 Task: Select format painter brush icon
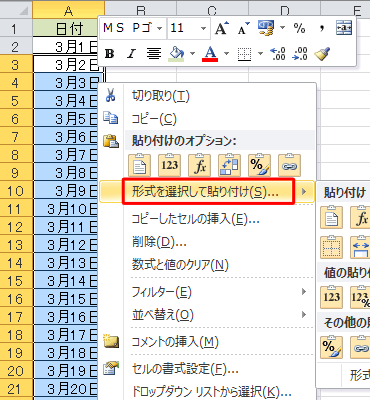(x=322, y=54)
